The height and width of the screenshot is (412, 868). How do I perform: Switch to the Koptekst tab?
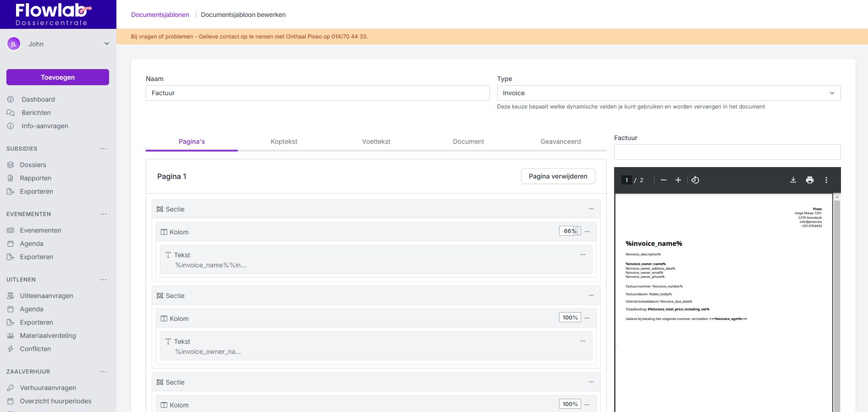[x=284, y=141]
